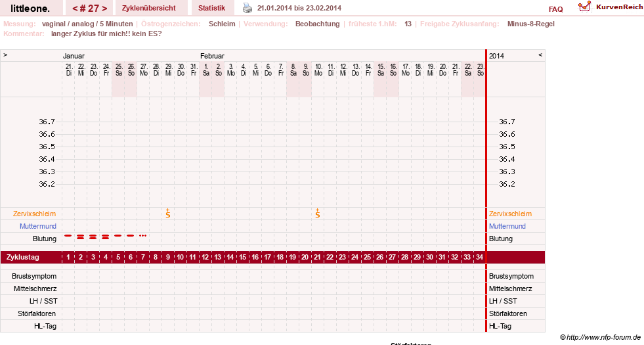Click the left HL-Tag row label
This screenshot has width=644, height=345.
pyautogui.click(x=45, y=327)
